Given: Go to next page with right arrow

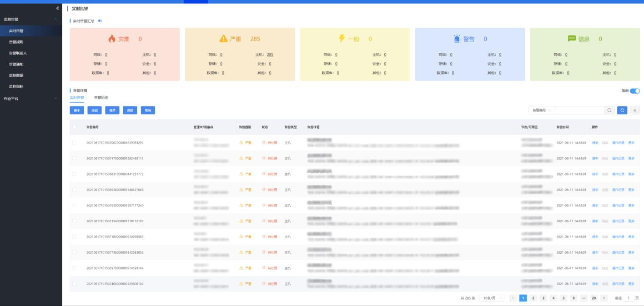Looking at the screenshot, I should pyautogui.click(x=604, y=298).
